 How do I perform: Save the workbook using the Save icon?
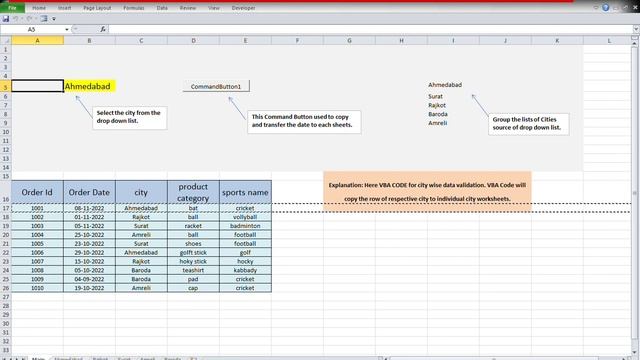tap(6, 19)
